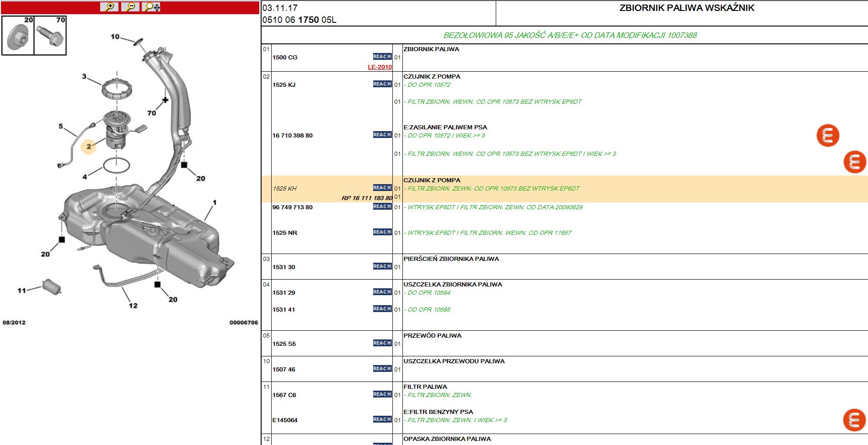Open the LE-2010 red link
The height and width of the screenshot is (445, 868).
click(380, 67)
